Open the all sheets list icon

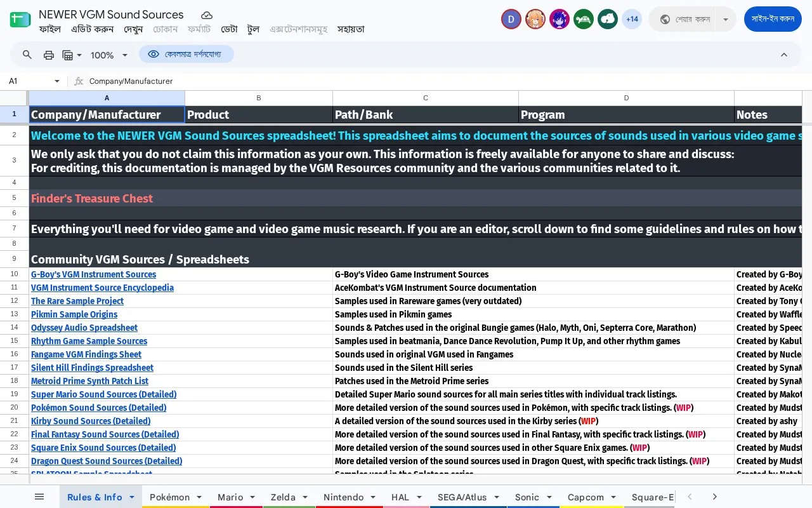(39, 497)
